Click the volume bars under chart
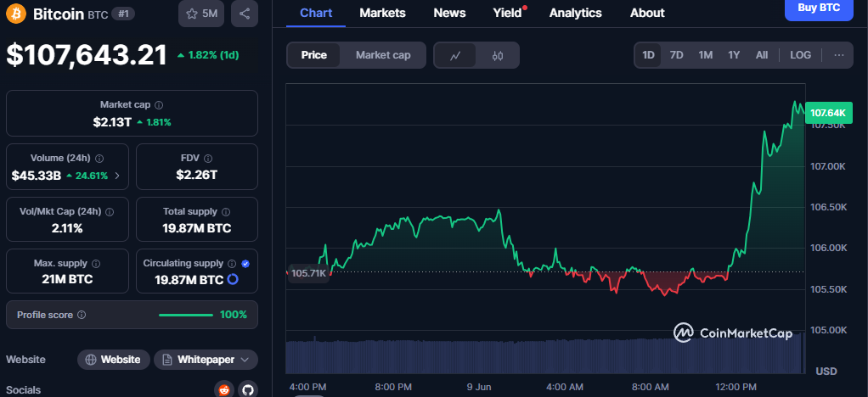The image size is (868, 397). 545,356
